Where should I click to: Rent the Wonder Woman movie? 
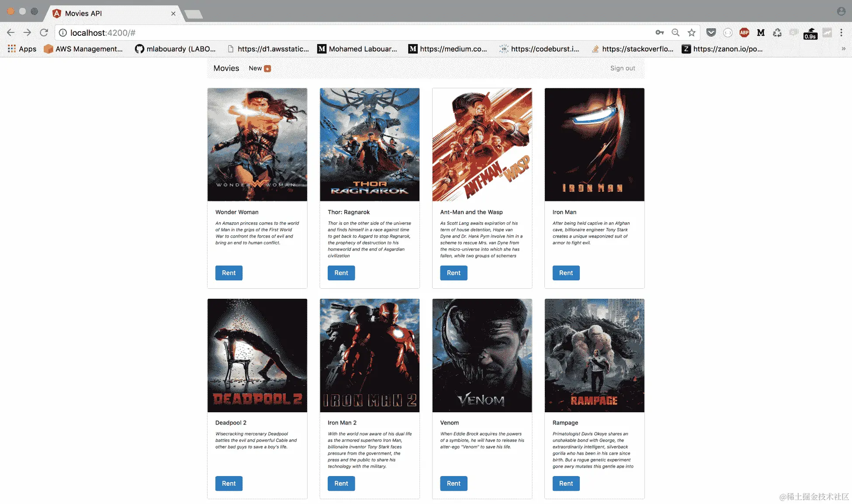tap(229, 273)
